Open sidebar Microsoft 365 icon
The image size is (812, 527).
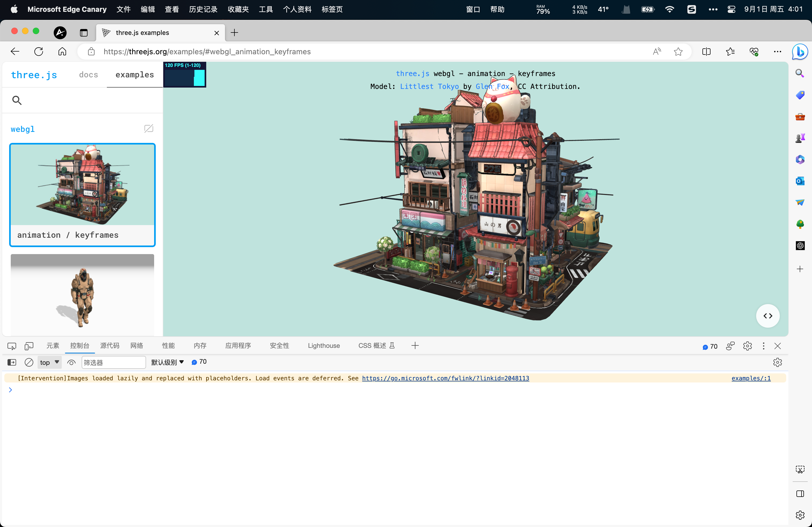click(800, 159)
